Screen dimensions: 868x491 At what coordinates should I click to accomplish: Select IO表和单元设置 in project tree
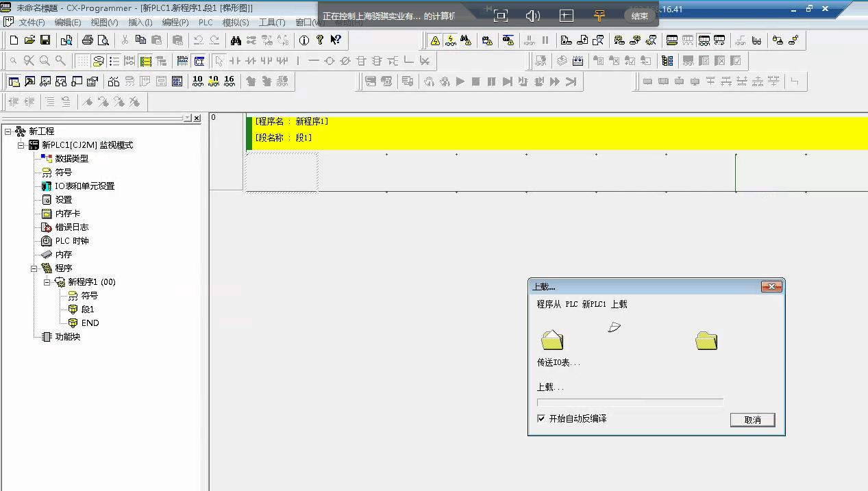84,186
